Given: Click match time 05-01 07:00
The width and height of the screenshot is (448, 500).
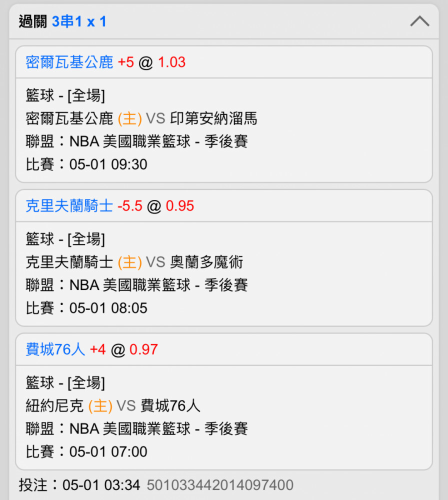Looking at the screenshot, I should 108,452.
